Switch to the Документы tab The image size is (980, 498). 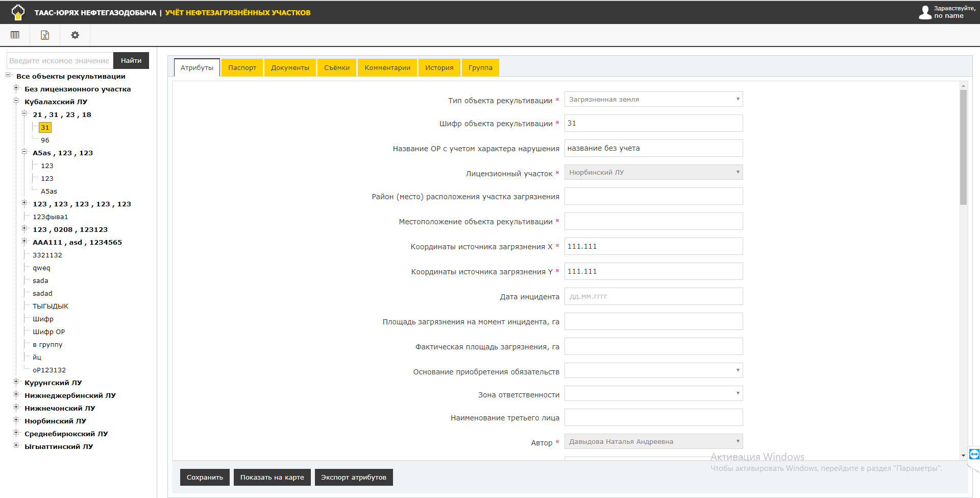pyautogui.click(x=290, y=68)
